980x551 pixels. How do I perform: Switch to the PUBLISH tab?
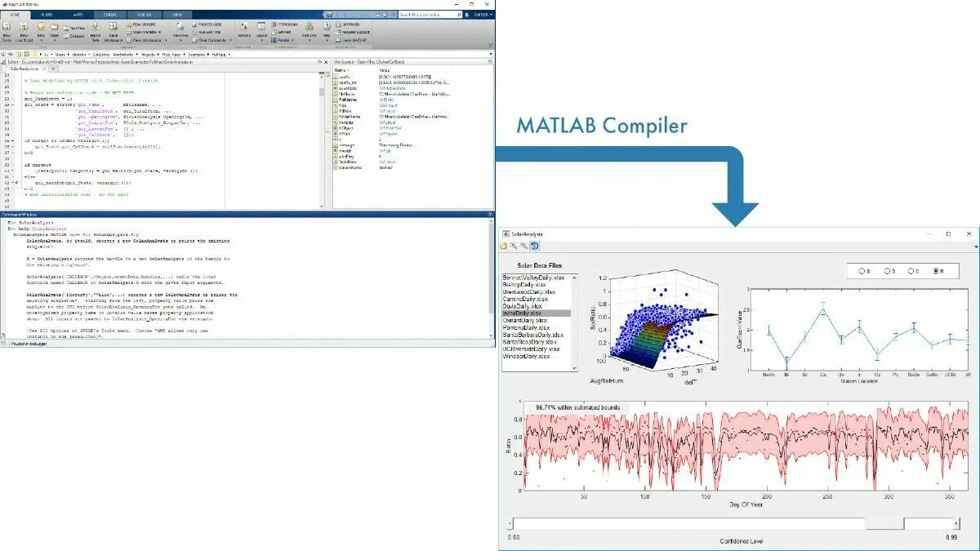point(144,15)
